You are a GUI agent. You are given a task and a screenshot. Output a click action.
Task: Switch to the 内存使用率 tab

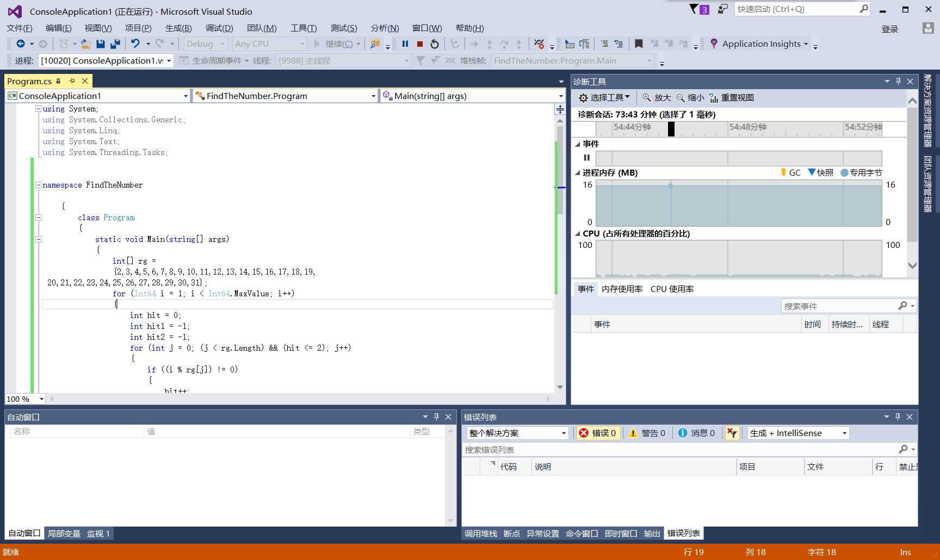[622, 289]
